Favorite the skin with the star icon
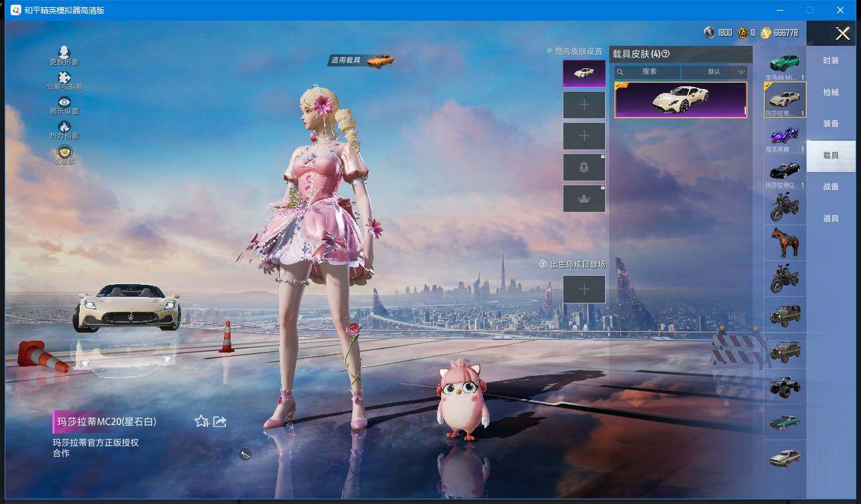Viewport: 861px width, 504px height. (x=201, y=421)
